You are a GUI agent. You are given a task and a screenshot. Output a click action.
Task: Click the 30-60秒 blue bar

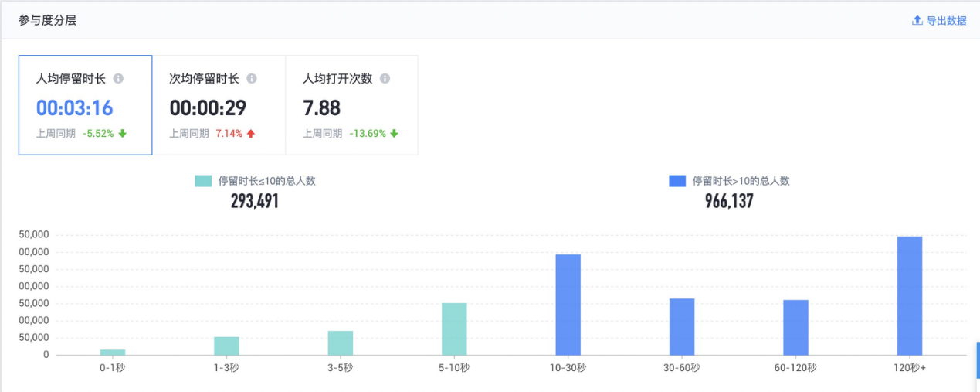coord(682,326)
